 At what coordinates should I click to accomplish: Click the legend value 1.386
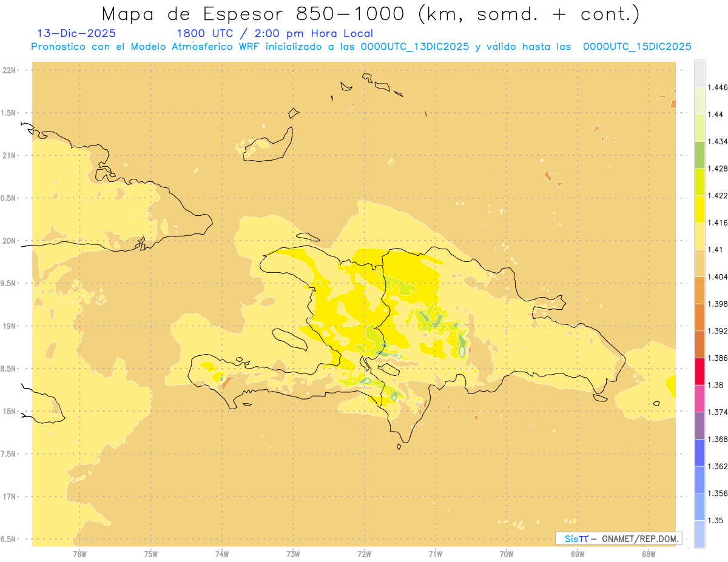point(719,358)
